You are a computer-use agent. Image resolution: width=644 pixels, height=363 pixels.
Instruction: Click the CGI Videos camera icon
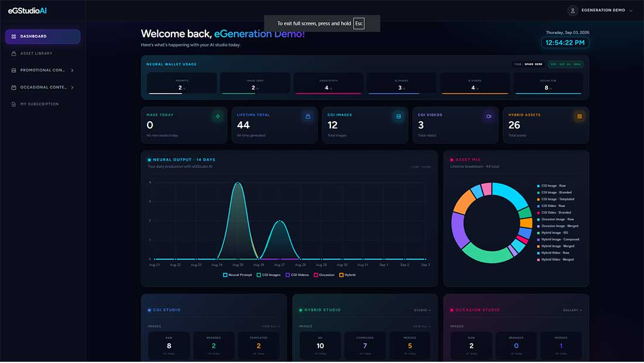tap(489, 117)
